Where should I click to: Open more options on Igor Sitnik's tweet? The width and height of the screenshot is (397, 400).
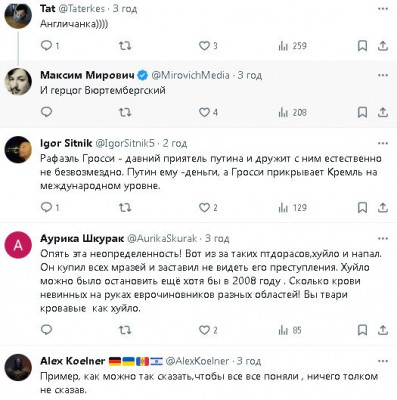(x=383, y=143)
